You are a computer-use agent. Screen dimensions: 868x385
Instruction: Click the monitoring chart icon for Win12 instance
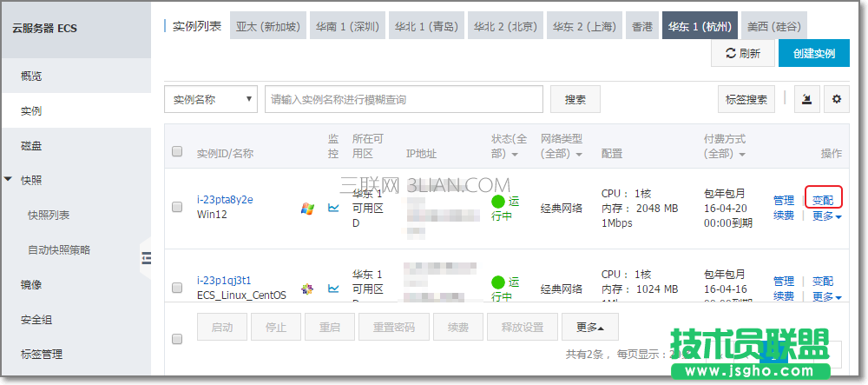[x=333, y=208]
